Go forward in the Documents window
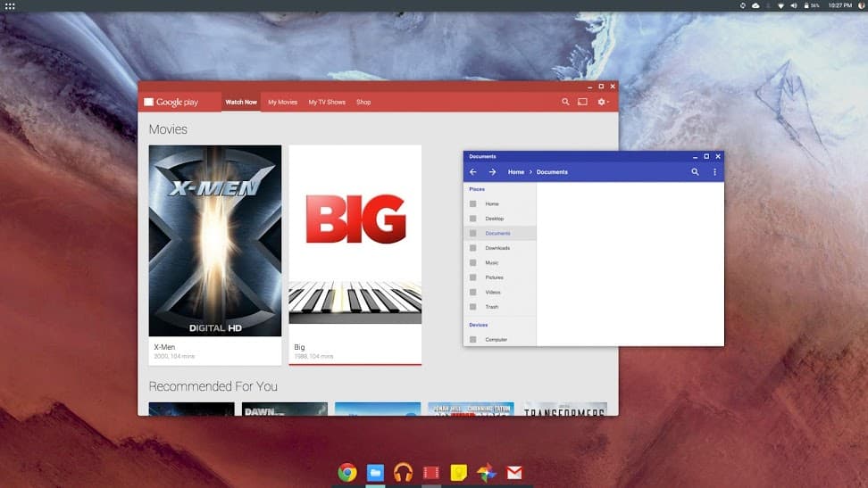The width and height of the screenshot is (868, 488). [x=492, y=172]
